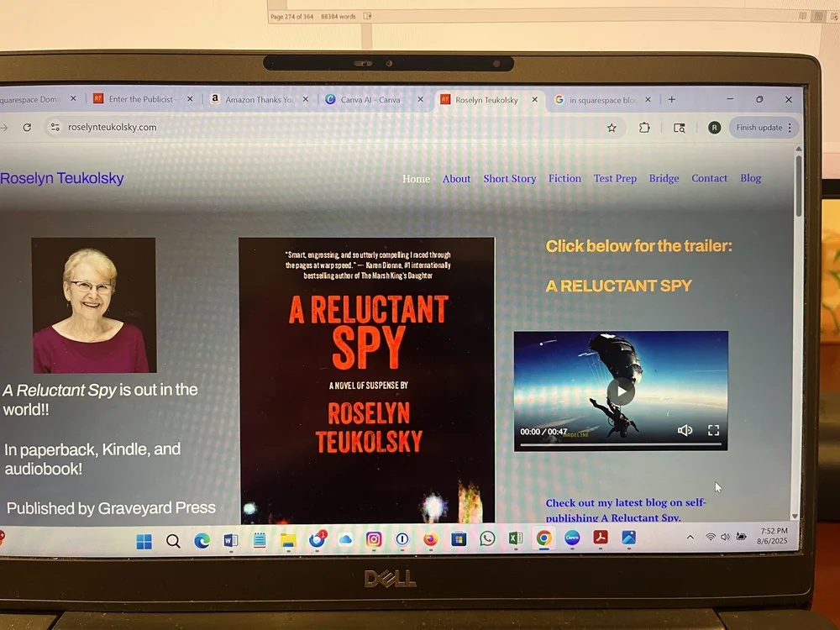This screenshot has height=630, width=840.
Task: Click the Roselyn Teukolsky site title
Action: coord(61,178)
